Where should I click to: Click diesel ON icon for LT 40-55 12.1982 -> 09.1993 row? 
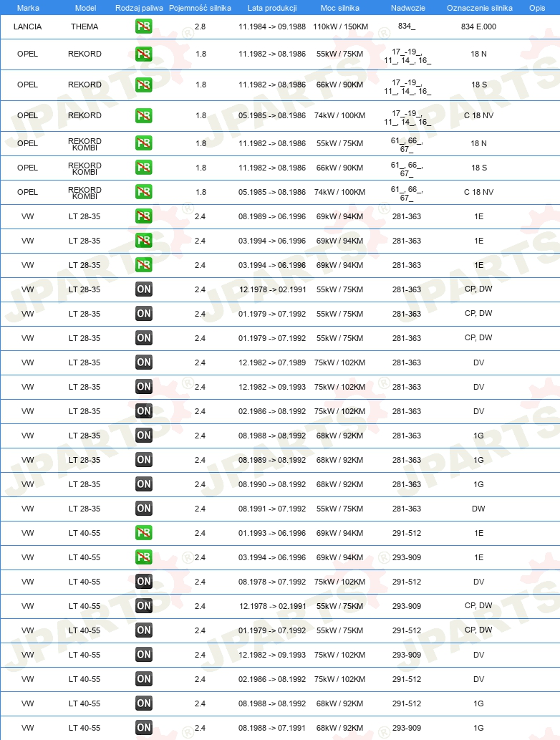pos(144,655)
